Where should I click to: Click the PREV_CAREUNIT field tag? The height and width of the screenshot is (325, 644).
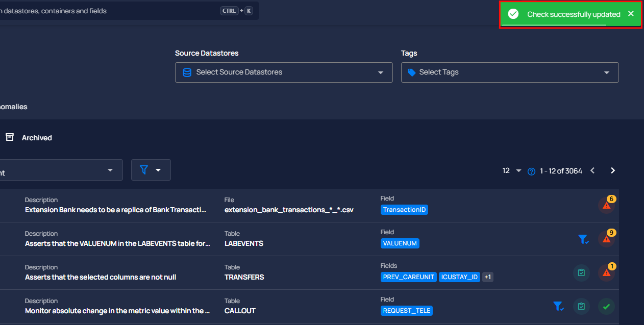pos(408,277)
